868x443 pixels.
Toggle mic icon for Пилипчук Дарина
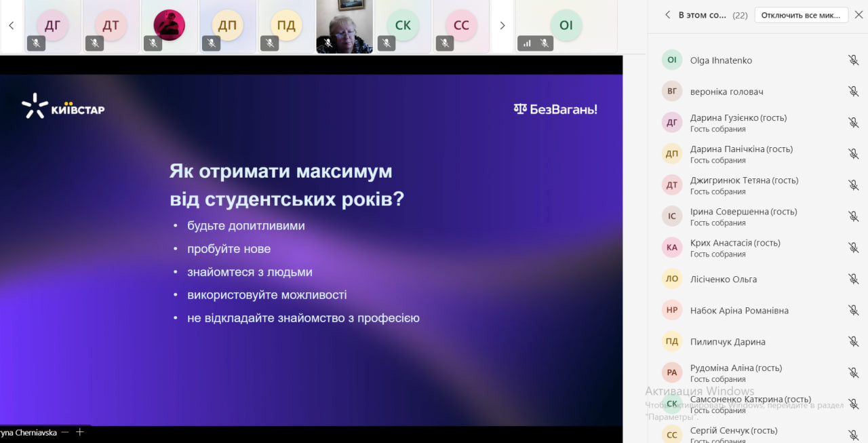point(853,341)
